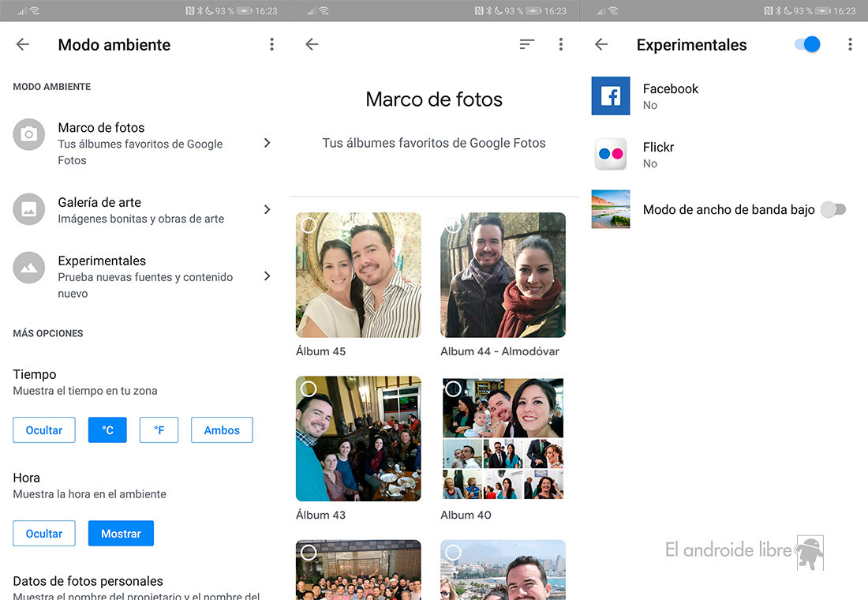Tap the Marco de fotos camera icon

29,135
